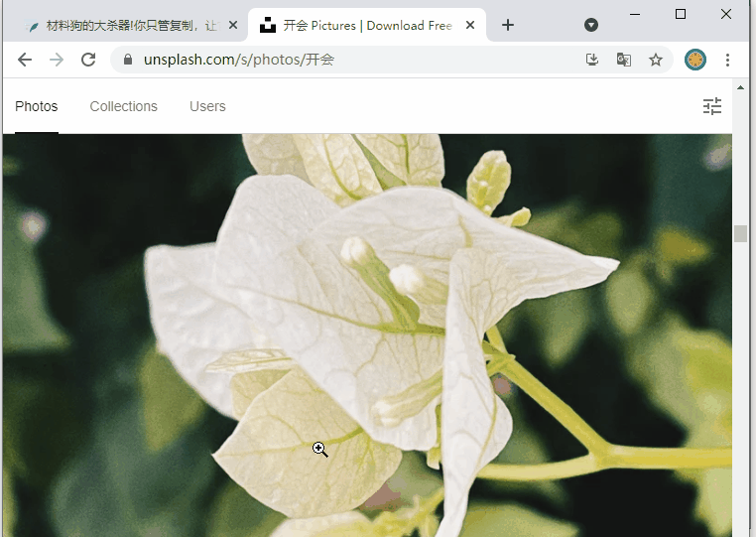This screenshot has width=756, height=537.
Task: Click the browser forward arrow
Action: pyautogui.click(x=57, y=60)
